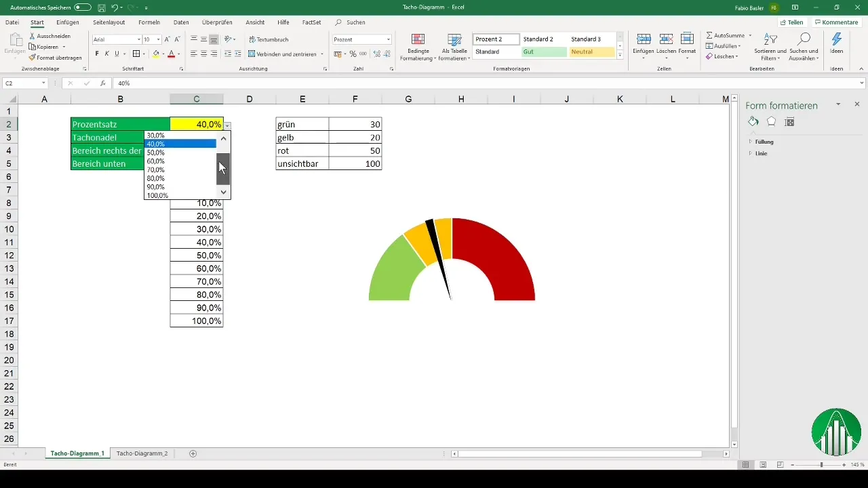Click the Textumbruch wrap text button
The height and width of the screenshot is (488, 868).
269,39
